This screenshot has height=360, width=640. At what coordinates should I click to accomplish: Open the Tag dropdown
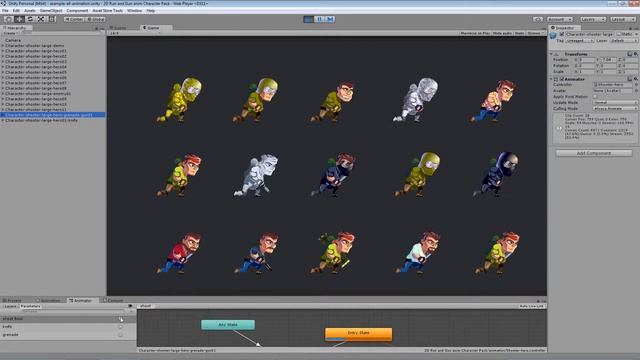[x=580, y=40]
